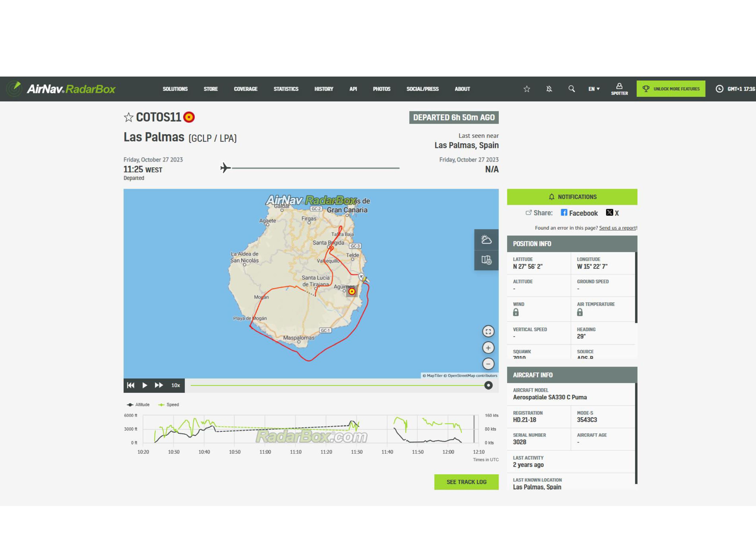Zoom in on the map
This screenshot has height=535, width=756.
pos(488,348)
